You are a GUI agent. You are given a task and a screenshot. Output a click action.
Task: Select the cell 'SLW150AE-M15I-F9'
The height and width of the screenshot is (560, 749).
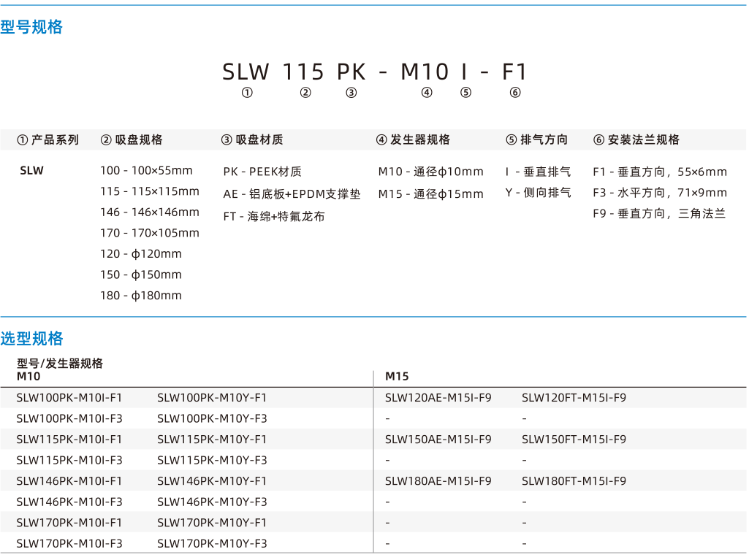(438, 440)
